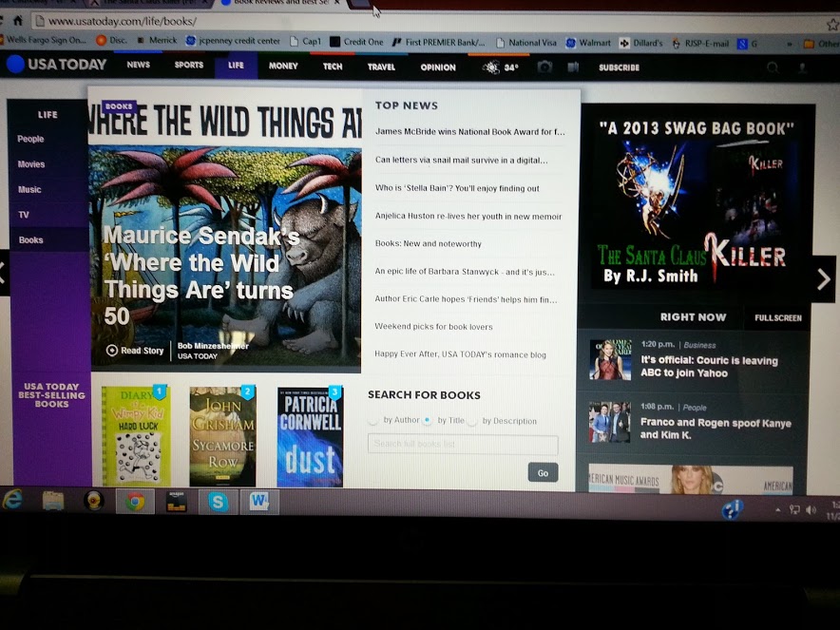Open the RJSP-E-mail bookmark

[700, 44]
